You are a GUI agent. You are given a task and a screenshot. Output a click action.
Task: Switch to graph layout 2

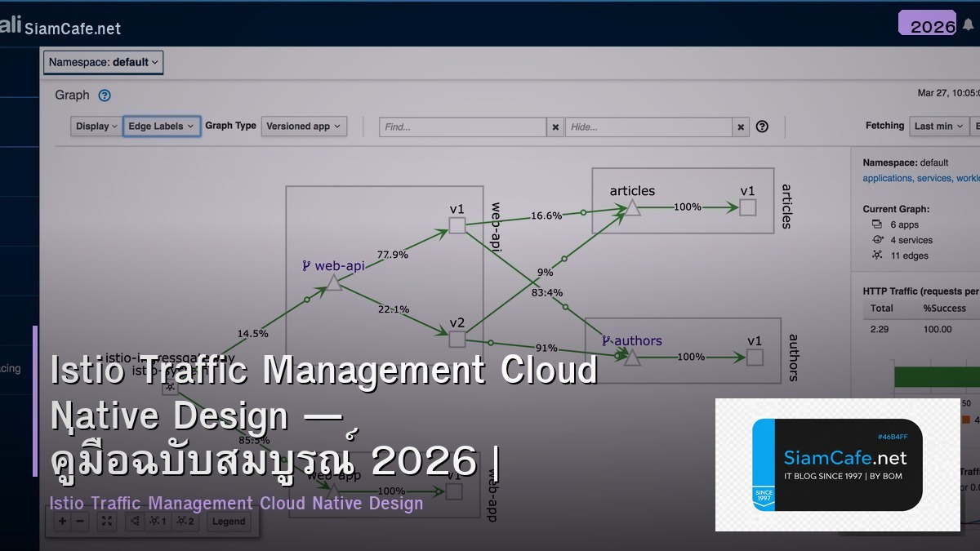click(x=185, y=521)
